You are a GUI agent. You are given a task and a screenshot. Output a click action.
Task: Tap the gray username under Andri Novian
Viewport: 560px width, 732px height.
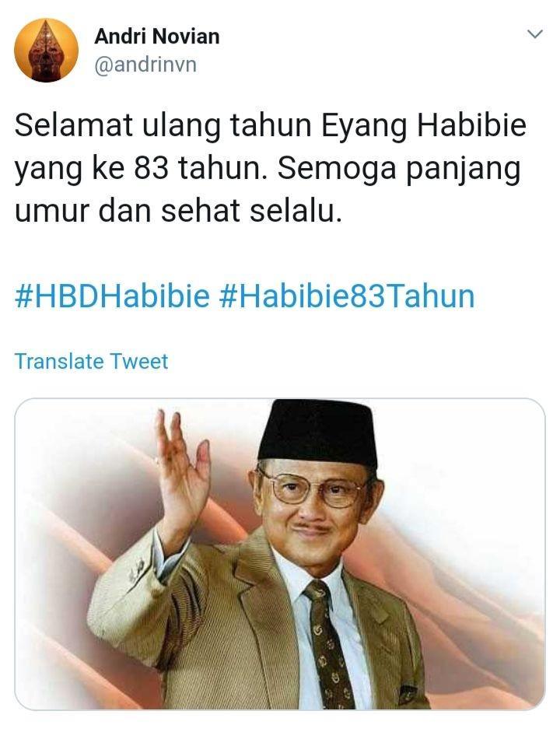[x=145, y=65]
